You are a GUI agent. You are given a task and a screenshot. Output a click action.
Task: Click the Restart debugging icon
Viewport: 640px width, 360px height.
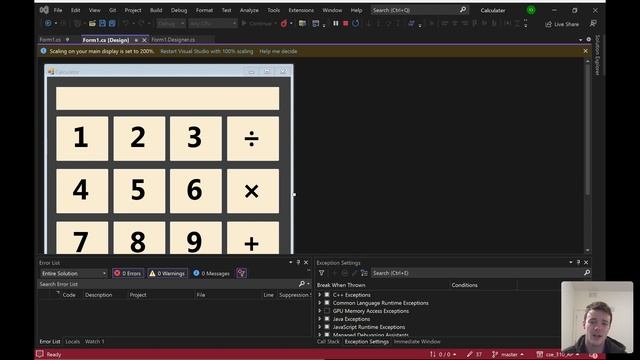click(356, 24)
